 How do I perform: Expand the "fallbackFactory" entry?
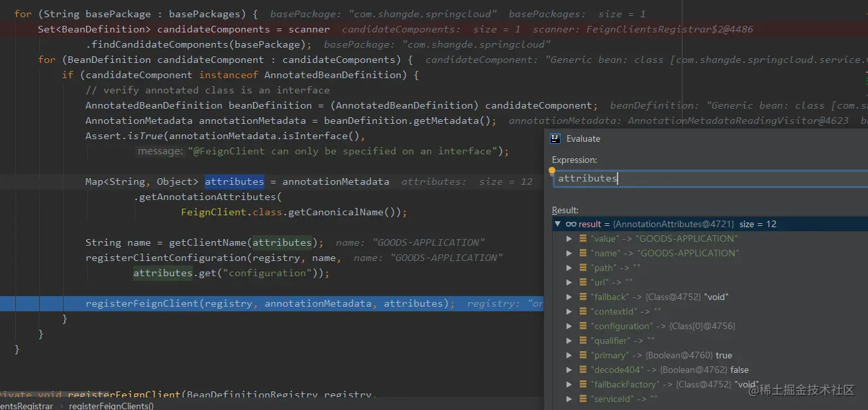point(569,384)
